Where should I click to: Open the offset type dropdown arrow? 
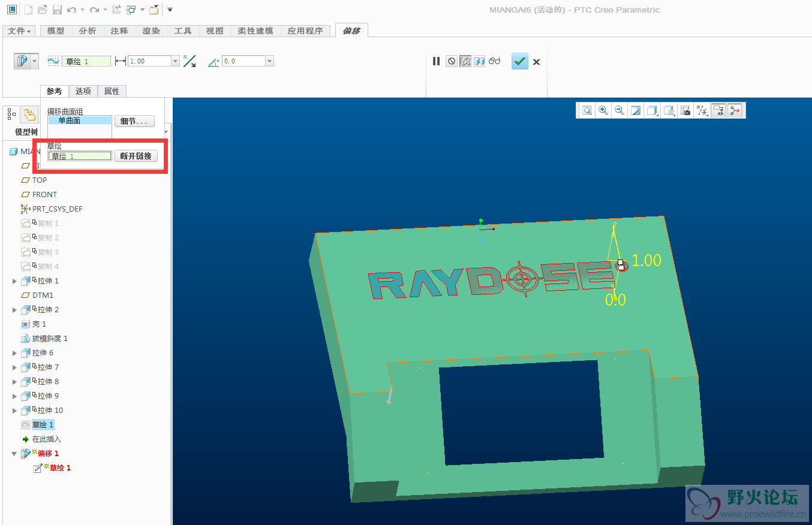click(35, 61)
